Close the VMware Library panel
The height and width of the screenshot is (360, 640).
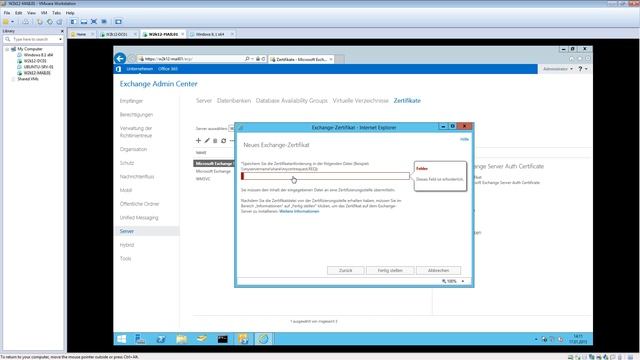pyautogui.click(x=62, y=31)
